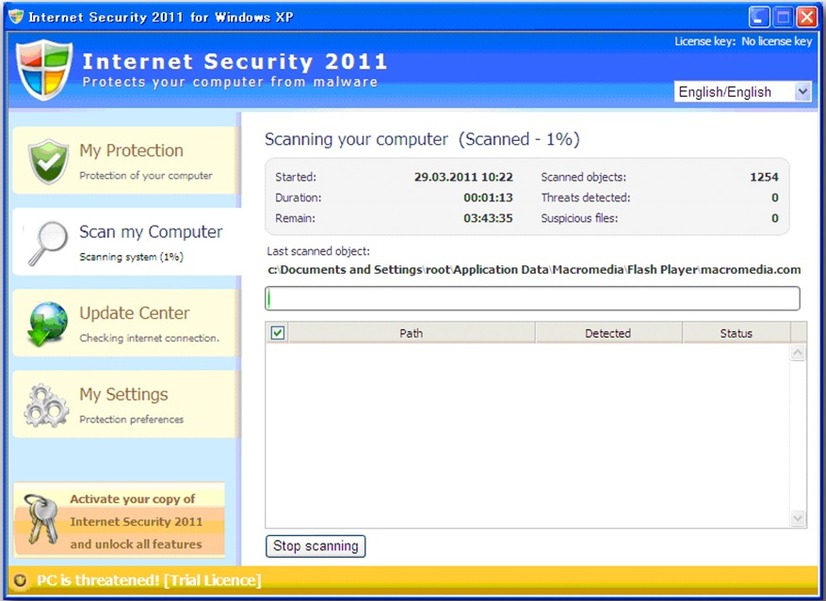Stop the scan with Stop scanning button

(316, 546)
